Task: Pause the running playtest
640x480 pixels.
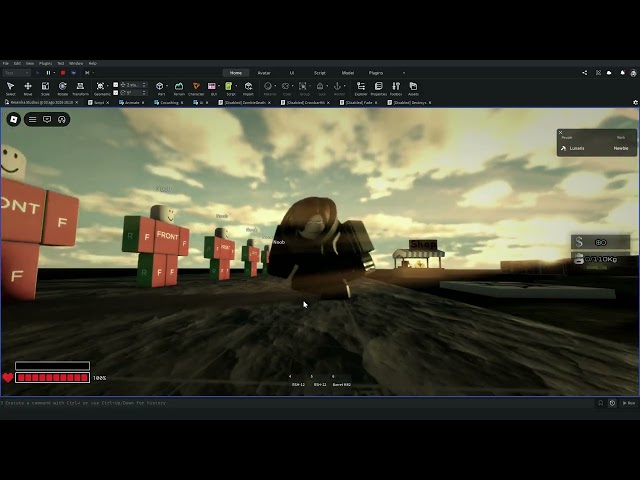Action: point(48,73)
